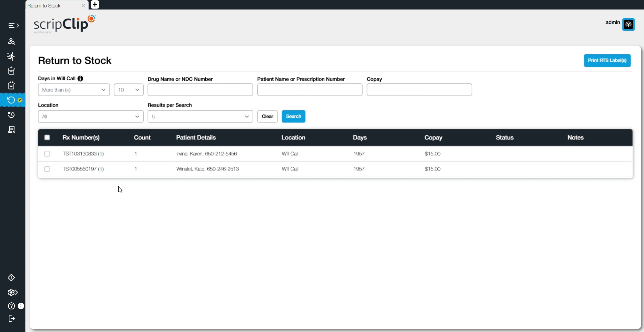Open the help question mark icon
Viewport: 644px width, 332px height.
click(11, 306)
